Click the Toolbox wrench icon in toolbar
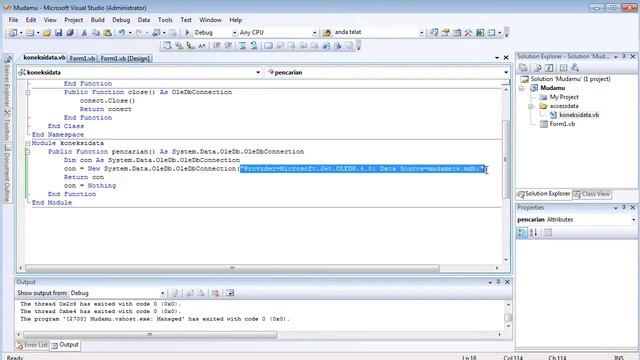 coord(468,32)
